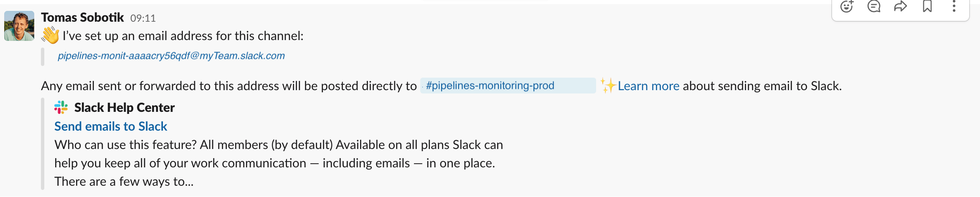Screen dimensions: 980x197
Task: Click the grey bar beside the Help Center preview
Action: [43, 144]
